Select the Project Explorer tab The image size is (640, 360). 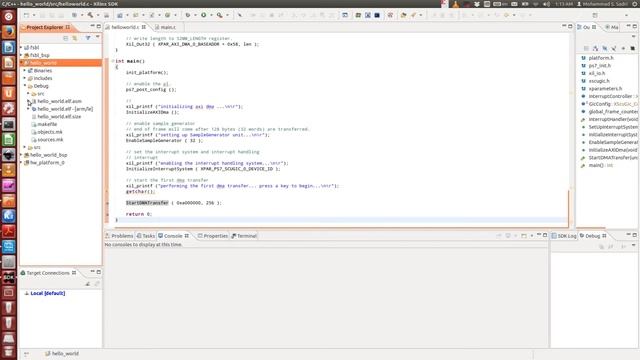(x=45, y=27)
